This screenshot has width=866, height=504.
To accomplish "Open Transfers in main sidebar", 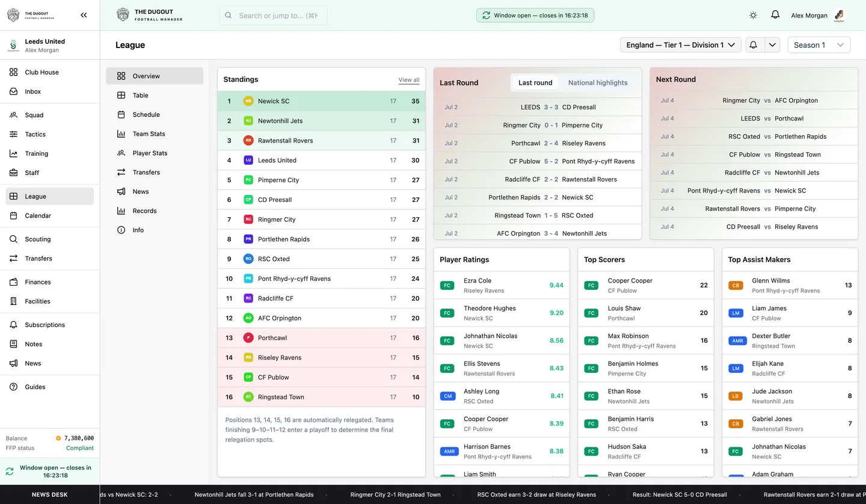I will pyautogui.click(x=50, y=258).
